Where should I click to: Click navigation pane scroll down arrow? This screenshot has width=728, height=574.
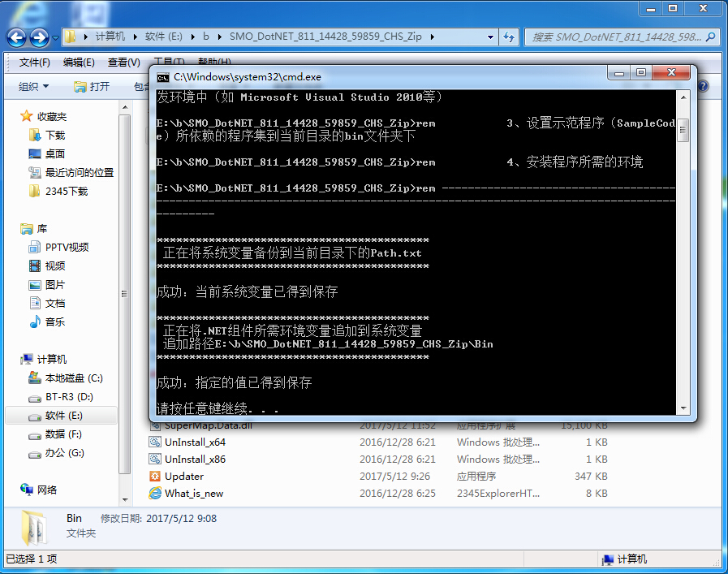click(x=124, y=499)
